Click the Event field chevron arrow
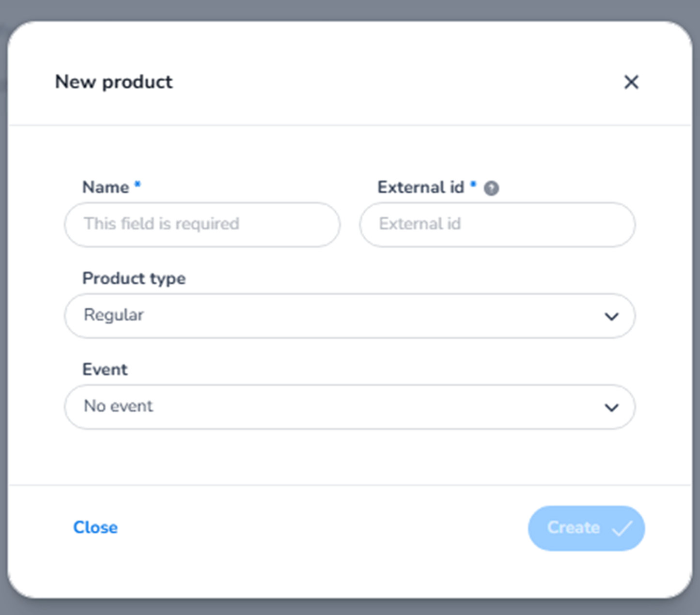700x615 pixels. (611, 408)
